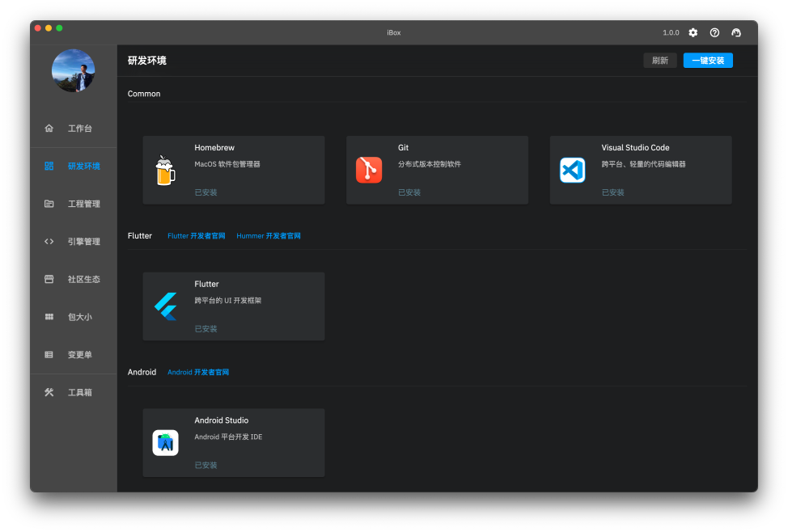Click the Android Studio card title
Screen dimensions: 788x532
tap(221, 420)
